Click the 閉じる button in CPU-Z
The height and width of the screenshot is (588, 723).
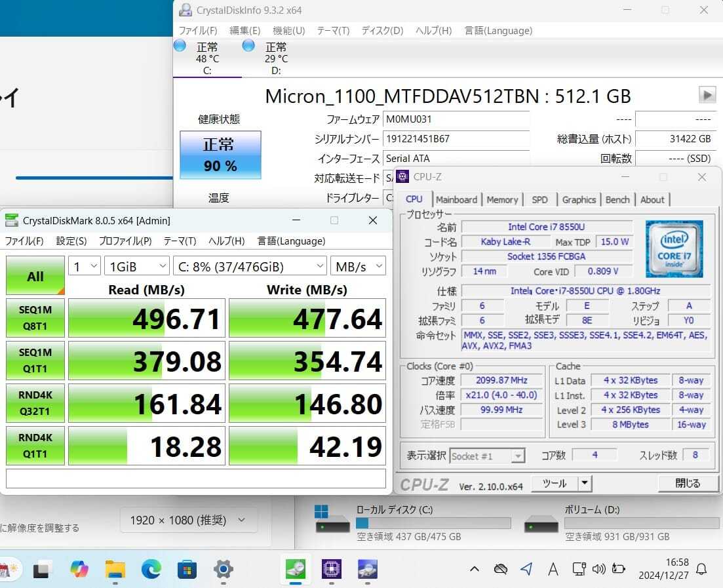coord(688,483)
